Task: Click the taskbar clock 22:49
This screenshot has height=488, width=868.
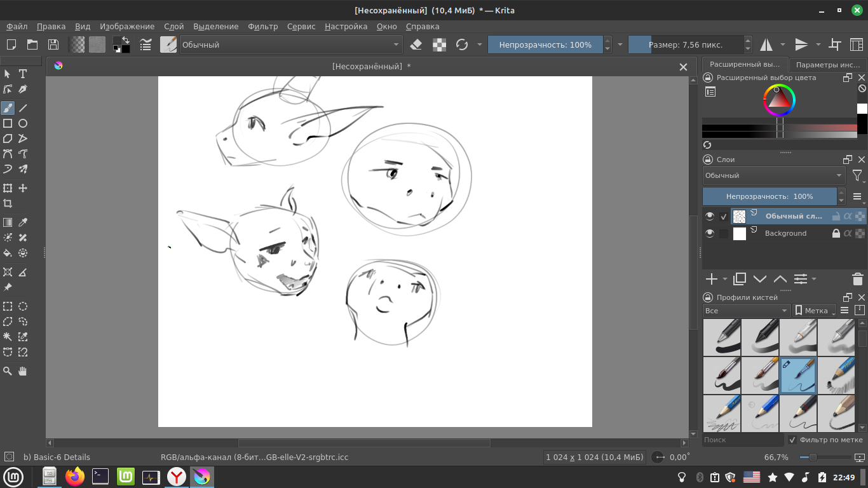Action: 844,477
